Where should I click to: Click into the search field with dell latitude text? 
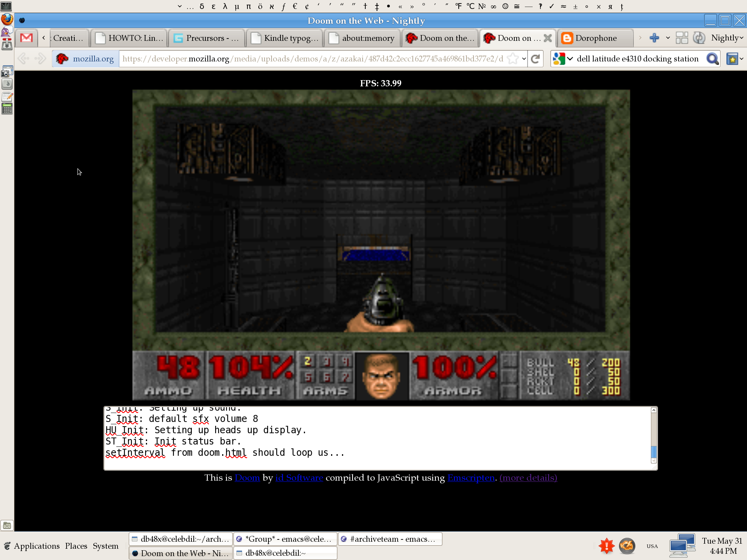[638, 59]
